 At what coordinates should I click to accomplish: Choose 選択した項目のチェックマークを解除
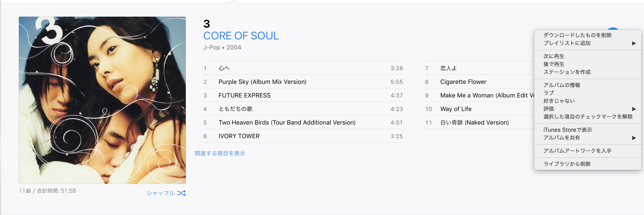click(x=588, y=117)
